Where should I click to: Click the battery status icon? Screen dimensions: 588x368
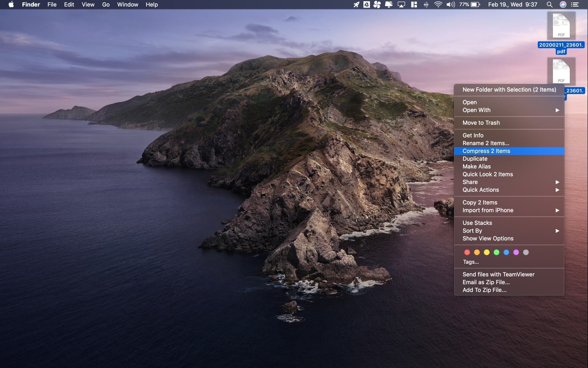coord(475,5)
